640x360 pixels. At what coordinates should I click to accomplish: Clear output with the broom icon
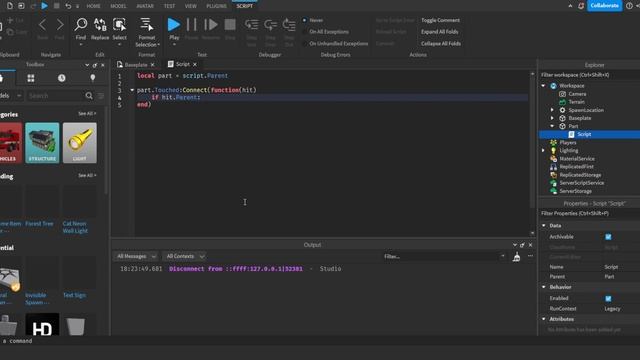516,256
